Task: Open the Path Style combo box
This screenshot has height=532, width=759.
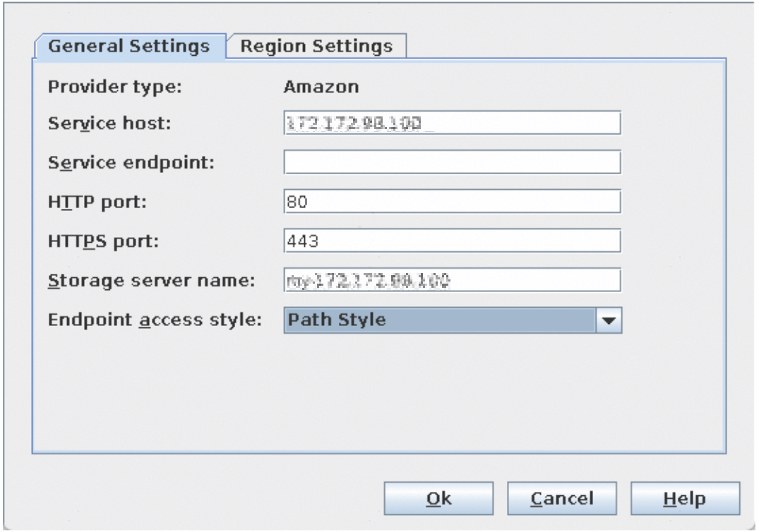Action: 441,320
